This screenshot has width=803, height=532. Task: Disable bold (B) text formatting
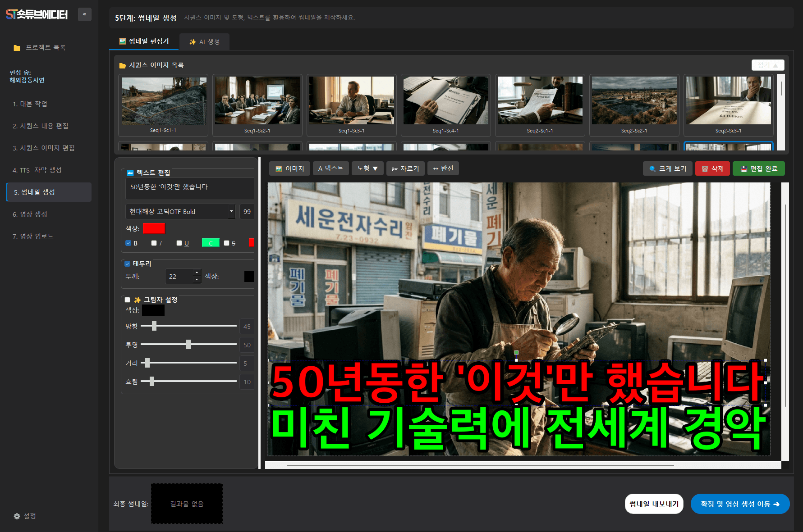128,243
